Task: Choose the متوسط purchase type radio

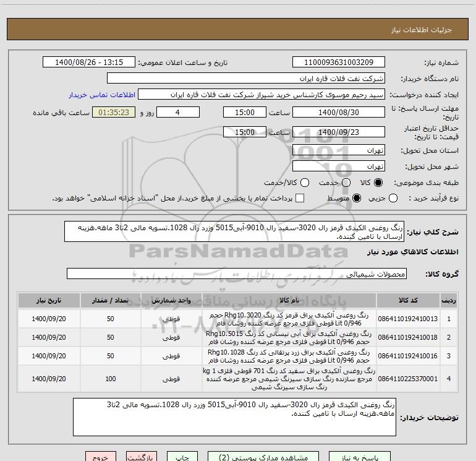Action: (357, 198)
